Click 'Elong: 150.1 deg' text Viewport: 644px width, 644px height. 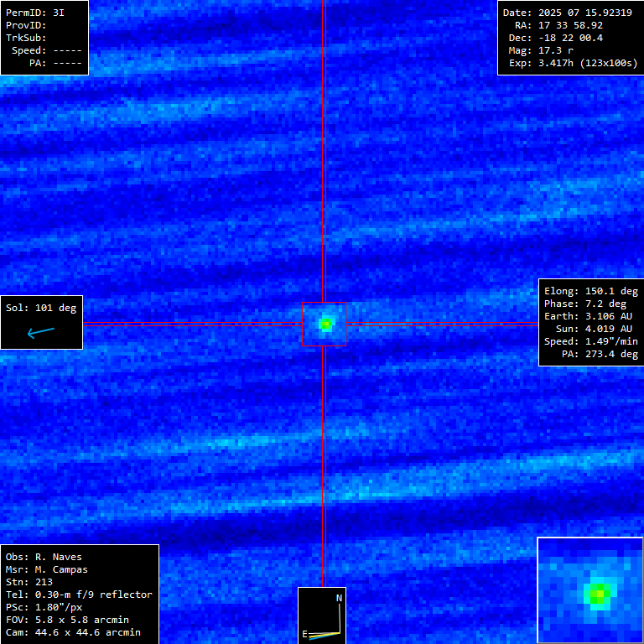tap(591, 291)
